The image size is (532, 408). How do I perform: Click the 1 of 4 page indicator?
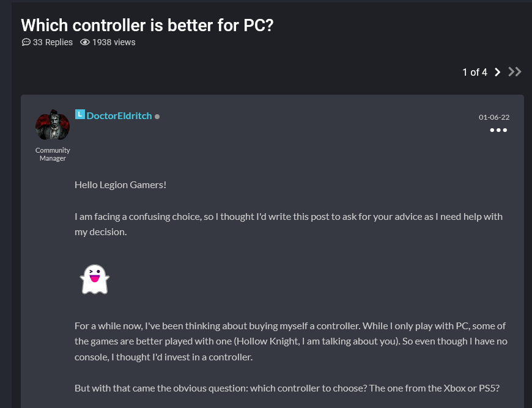(475, 72)
